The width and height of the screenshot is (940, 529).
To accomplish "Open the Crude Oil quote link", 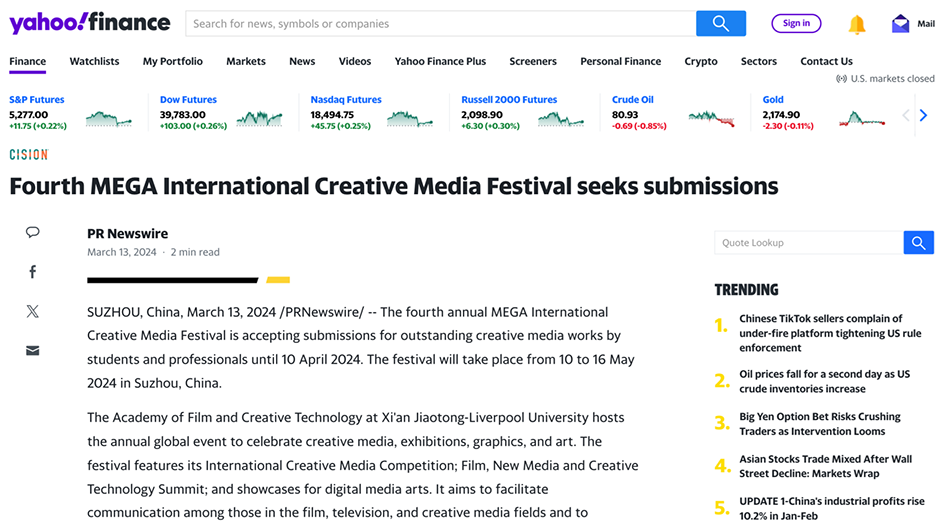I will coord(632,100).
